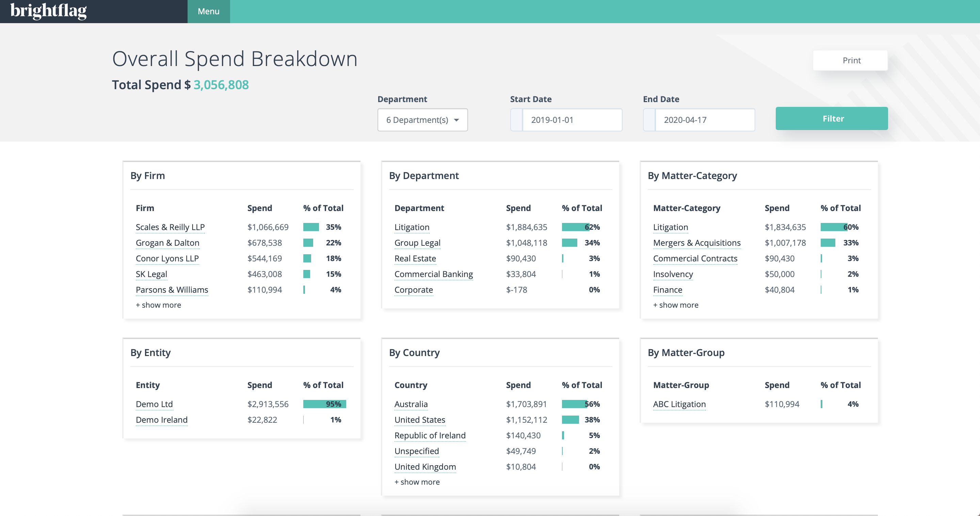This screenshot has width=980, height=516.
Task: Click the Start Date field
Action: (572, 120)
